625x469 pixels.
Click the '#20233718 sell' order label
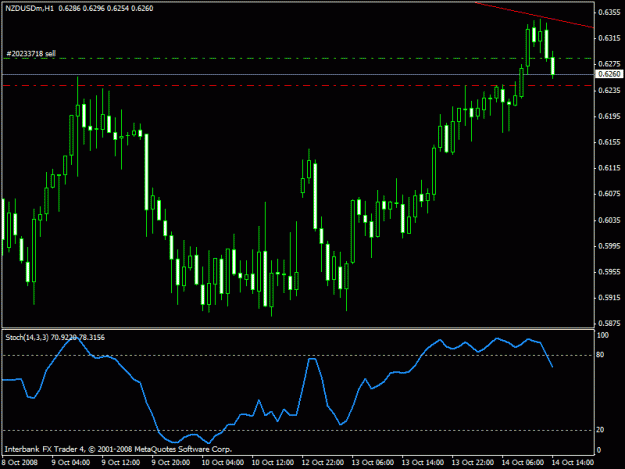[31, 53]
